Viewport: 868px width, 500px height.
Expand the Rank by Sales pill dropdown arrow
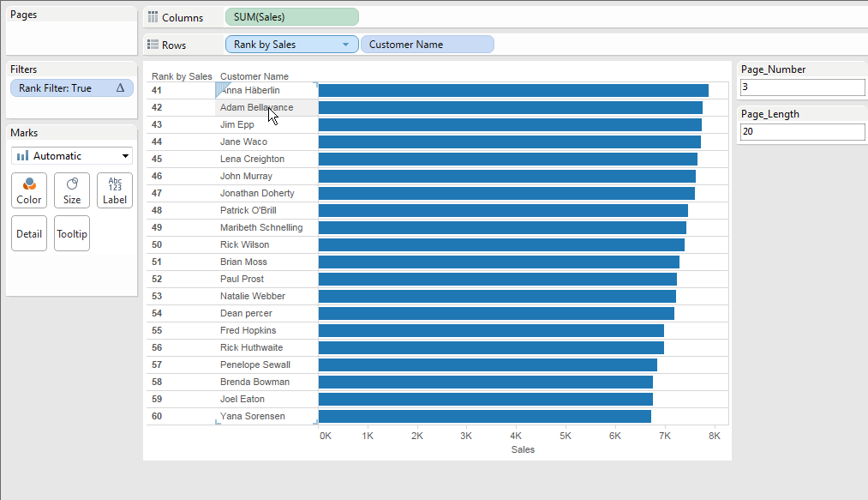point(346,45)
